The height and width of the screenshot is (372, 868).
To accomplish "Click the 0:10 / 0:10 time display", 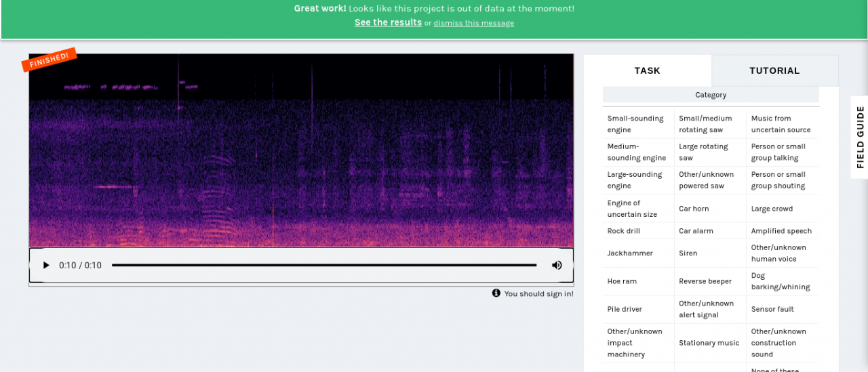I will click(80, 265).
